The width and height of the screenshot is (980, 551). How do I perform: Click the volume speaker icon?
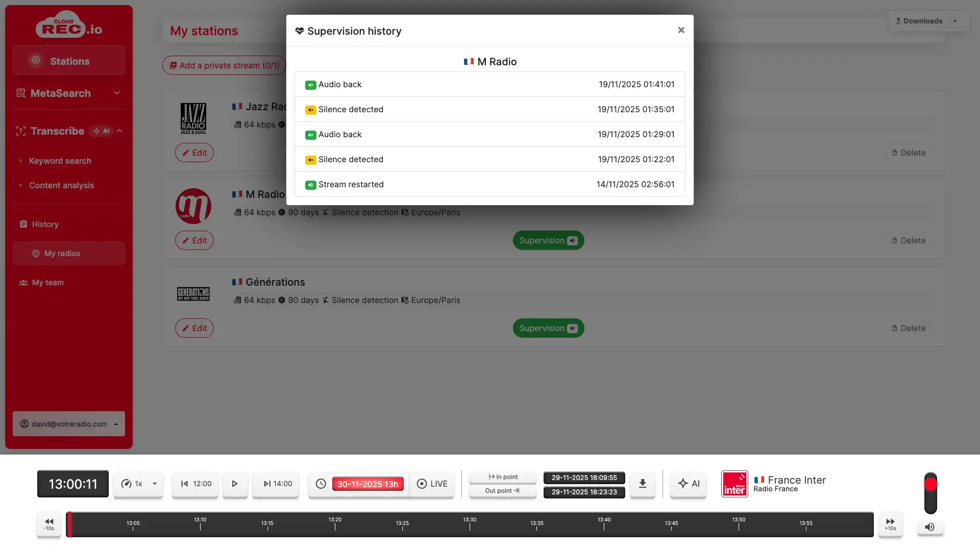coord(930,527)
